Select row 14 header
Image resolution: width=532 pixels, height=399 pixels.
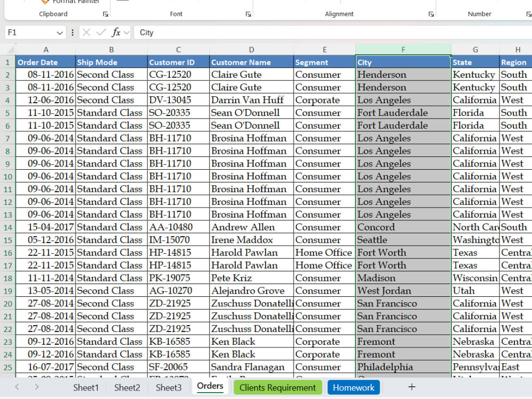point(8,227)
